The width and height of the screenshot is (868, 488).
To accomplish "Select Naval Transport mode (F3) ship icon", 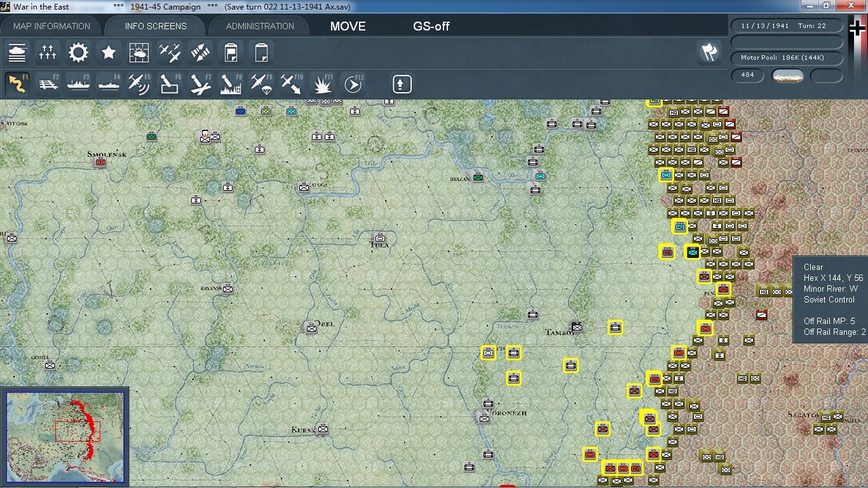I will (x=79, y=84).
